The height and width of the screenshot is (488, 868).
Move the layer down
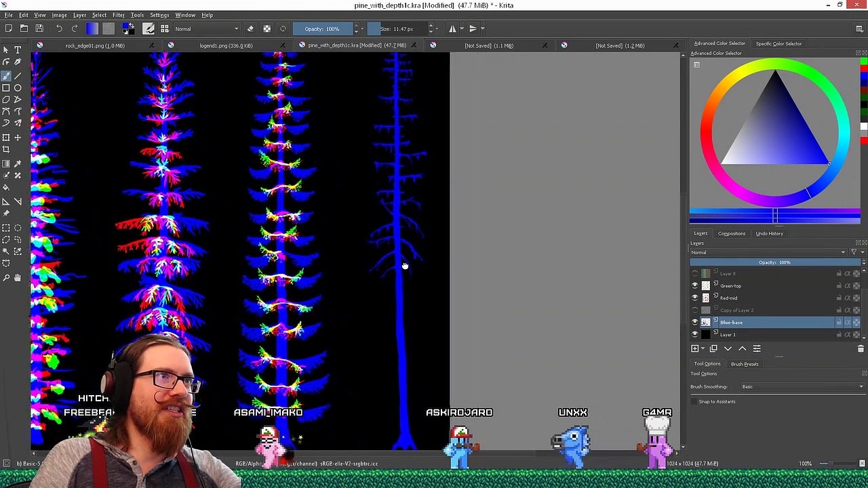pyautogui.click(x=728, y=348)
